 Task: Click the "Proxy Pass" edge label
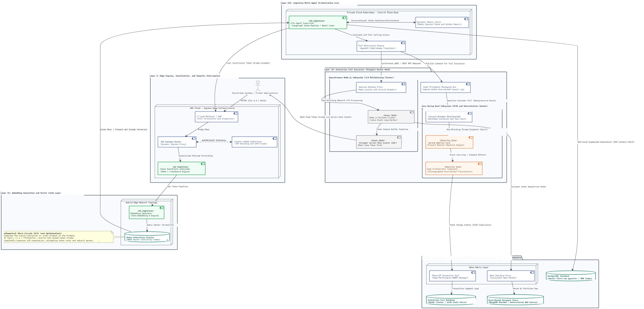point(204,129)
